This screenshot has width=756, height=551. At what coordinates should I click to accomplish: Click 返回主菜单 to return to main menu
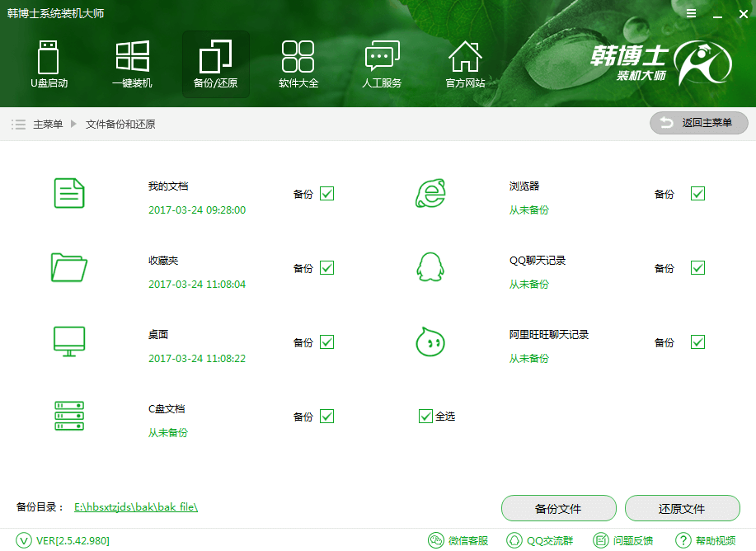click(698, 123)
